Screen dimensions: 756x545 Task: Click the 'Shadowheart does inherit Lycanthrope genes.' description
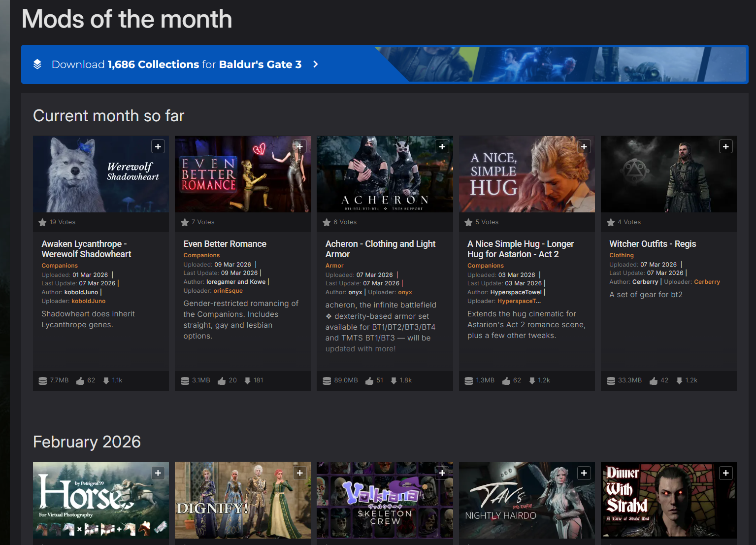tap(88, 319)
